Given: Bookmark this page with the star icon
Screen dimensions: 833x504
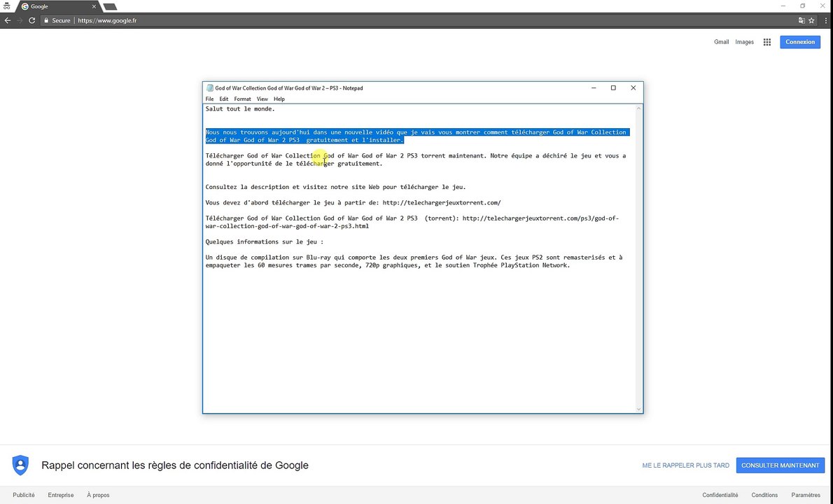Looking at the screenshot, I should click(x=811, y=20).
